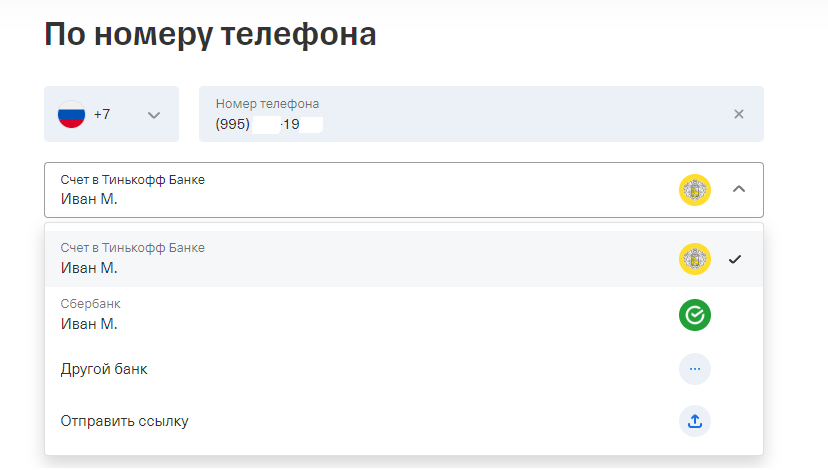828x470 pixels.
Task: Open the +7 country code dropdown
Action: (x=111, y=114)
